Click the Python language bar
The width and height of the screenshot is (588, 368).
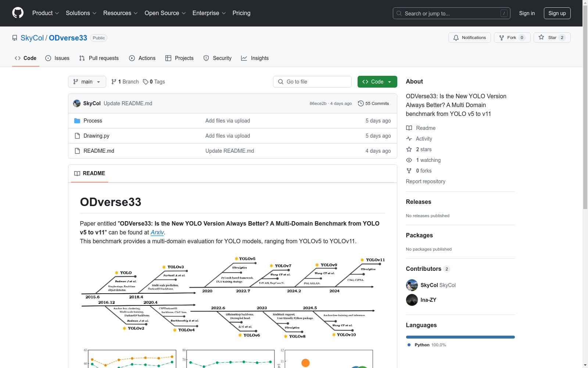click(x=460, y=337)
